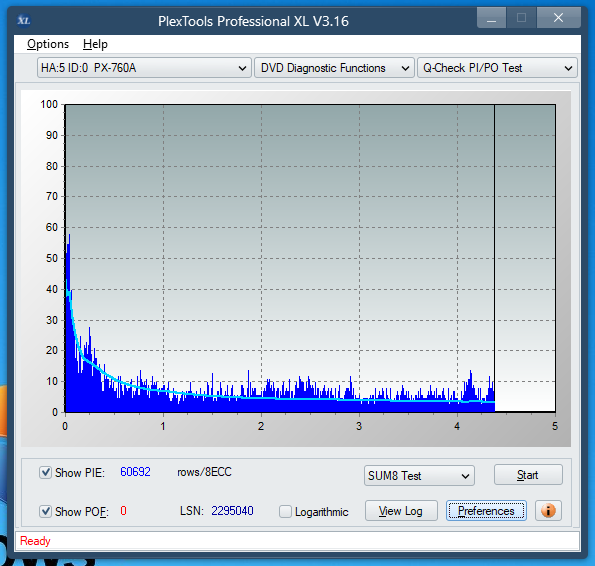
Task: Click the PIE error graph area
Action: [x=310, y=258]
